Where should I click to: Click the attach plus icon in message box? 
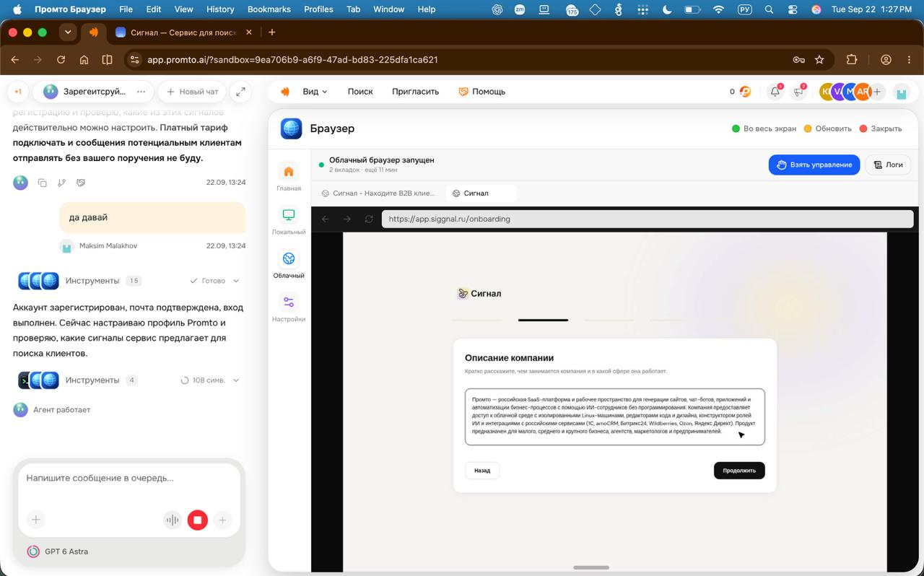pos(36,519)
